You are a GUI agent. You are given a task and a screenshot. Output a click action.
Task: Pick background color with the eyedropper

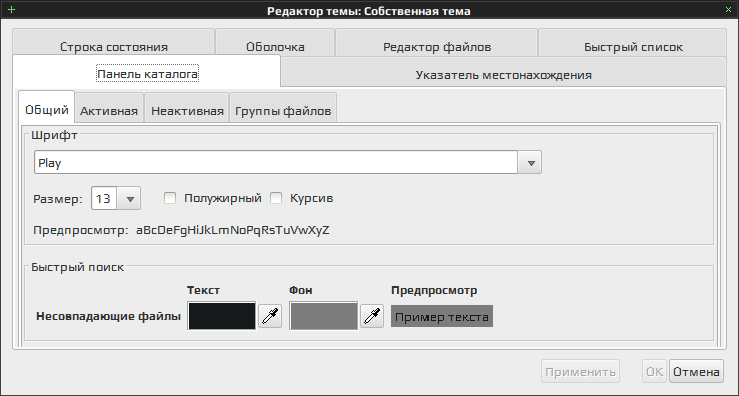[372, 316]
